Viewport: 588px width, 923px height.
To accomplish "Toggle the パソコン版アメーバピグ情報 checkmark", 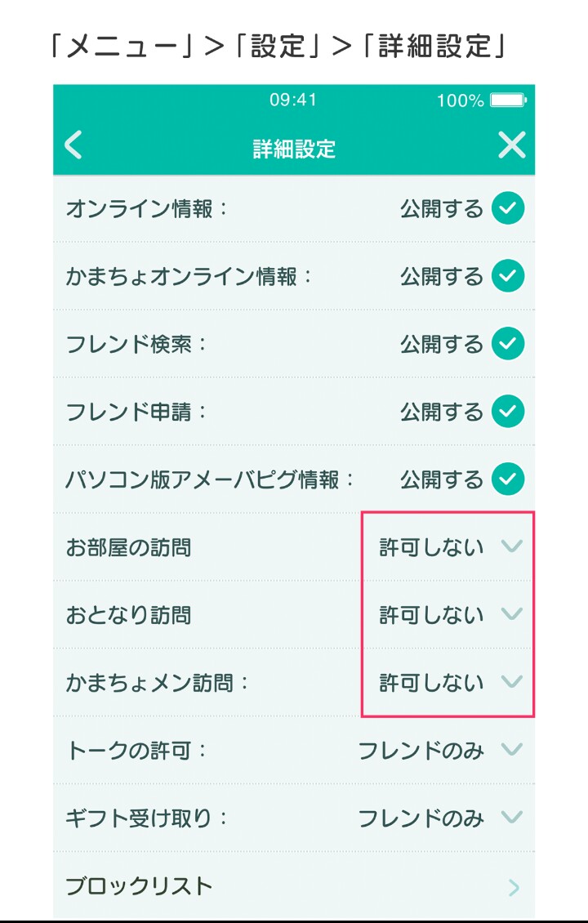I will coord(508,479).
